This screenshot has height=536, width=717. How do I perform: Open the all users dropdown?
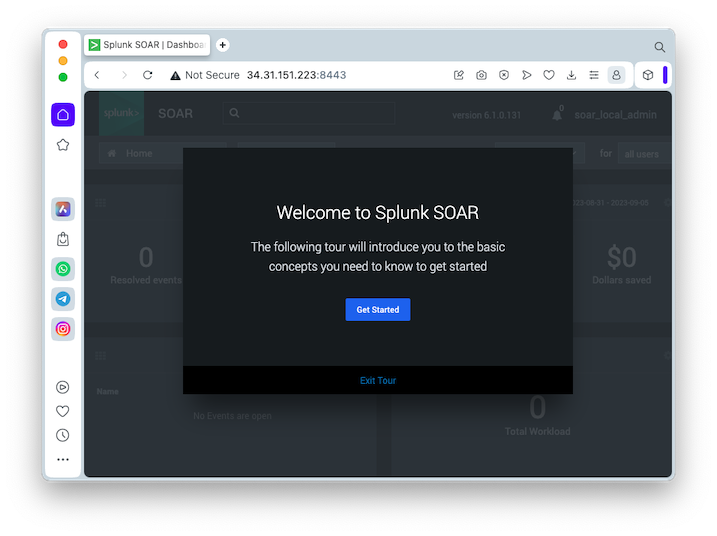click(644, 154)
